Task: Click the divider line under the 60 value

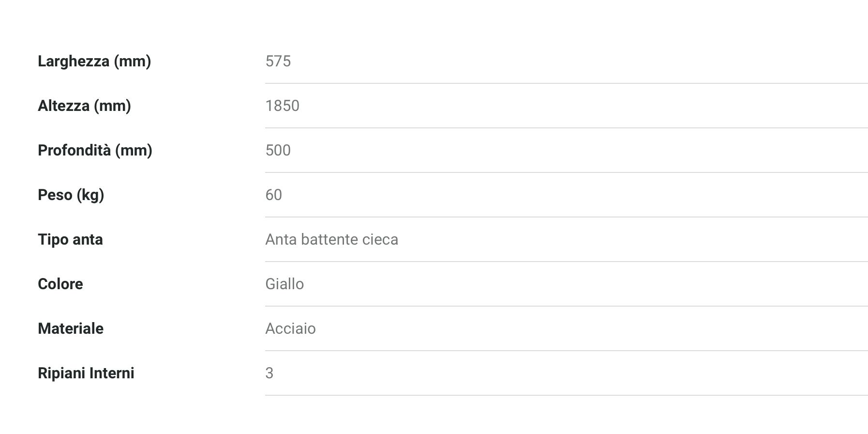Action: (x=566, y=217)
